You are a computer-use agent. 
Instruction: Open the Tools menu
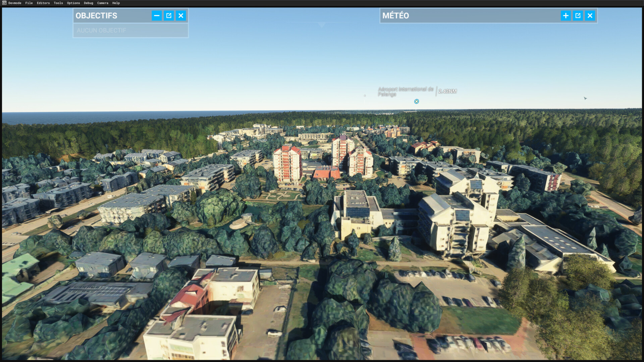tap(58, 3)
